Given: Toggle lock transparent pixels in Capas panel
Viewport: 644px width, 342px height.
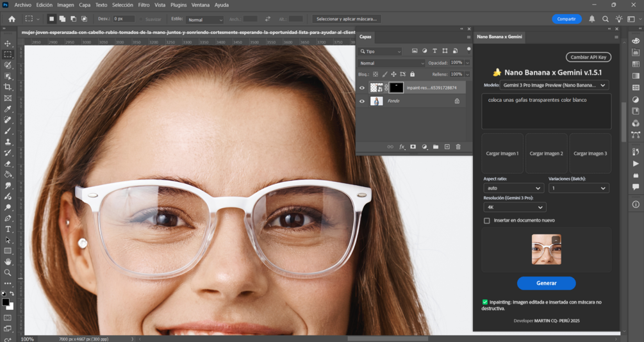Looking at the screenshot, I should click(x=375, y=74).
